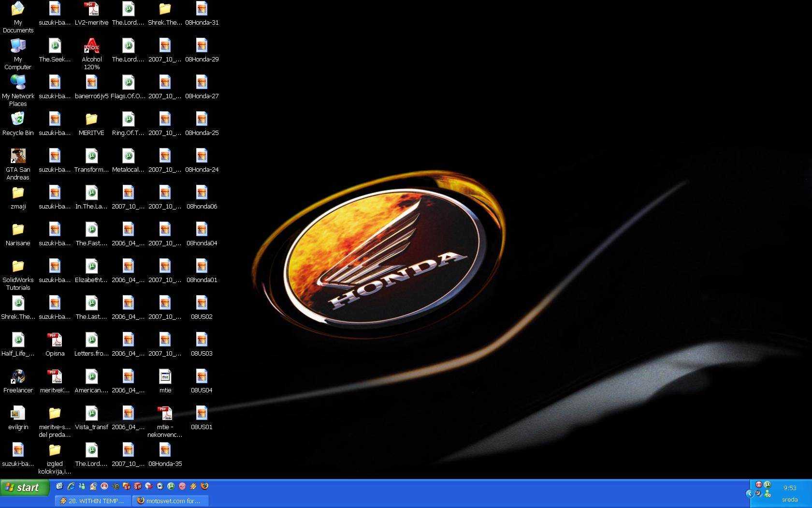Open the zmaji folder
Screen dimensions: 812x508
(18, 197)
